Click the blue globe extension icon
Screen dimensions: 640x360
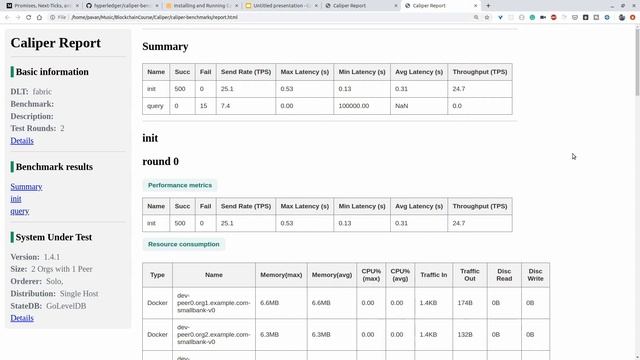click(x=607, y=18)
